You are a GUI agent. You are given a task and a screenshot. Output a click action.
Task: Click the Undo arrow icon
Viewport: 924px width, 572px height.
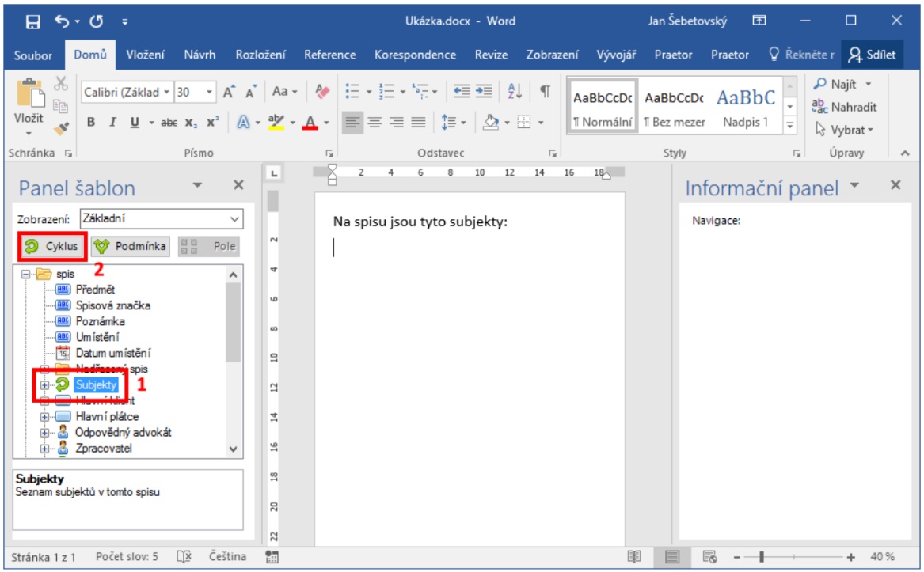(x=63, y=21)
